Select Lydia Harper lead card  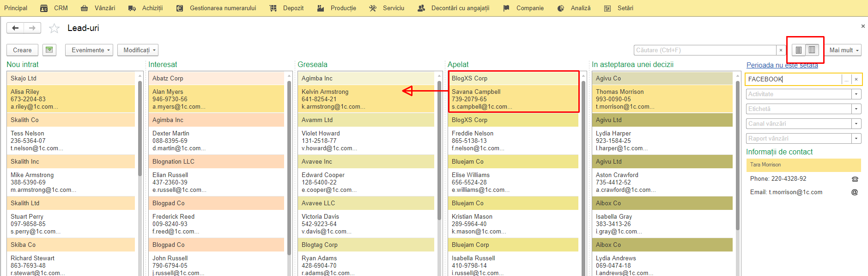[663, 141]
